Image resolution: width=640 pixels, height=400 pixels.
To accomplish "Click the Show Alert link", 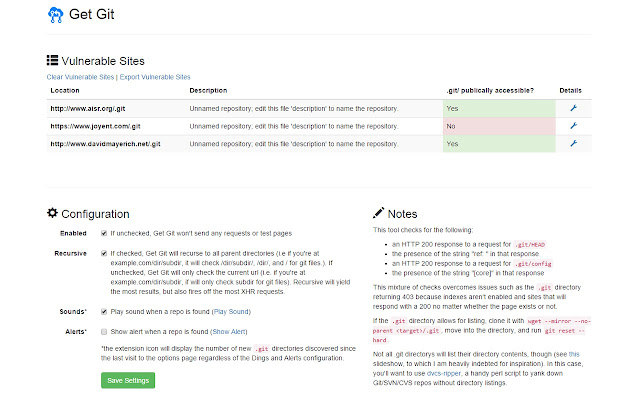I will click(x=229, y=332).
